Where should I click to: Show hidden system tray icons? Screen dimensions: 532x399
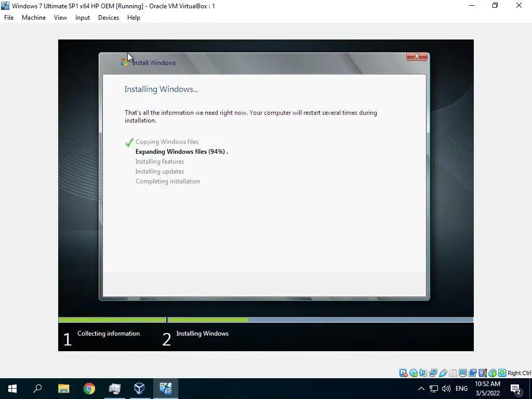pyautogui.click(x=421, y=389)
